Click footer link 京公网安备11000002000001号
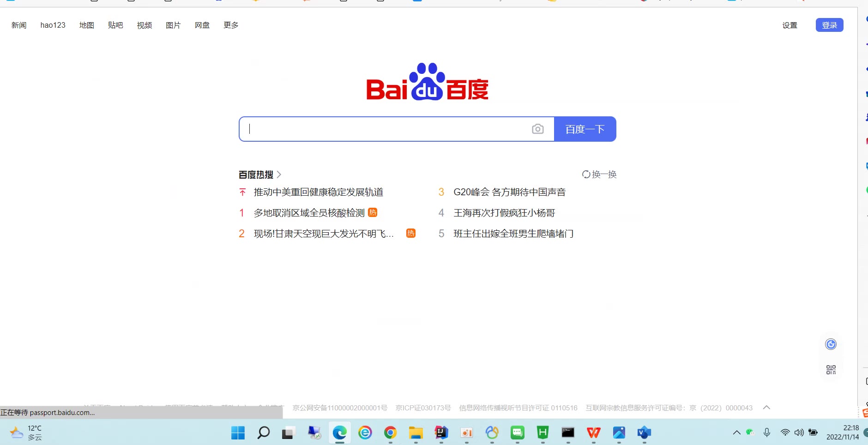This screenshot has width=868, height=445. (340, 408)
